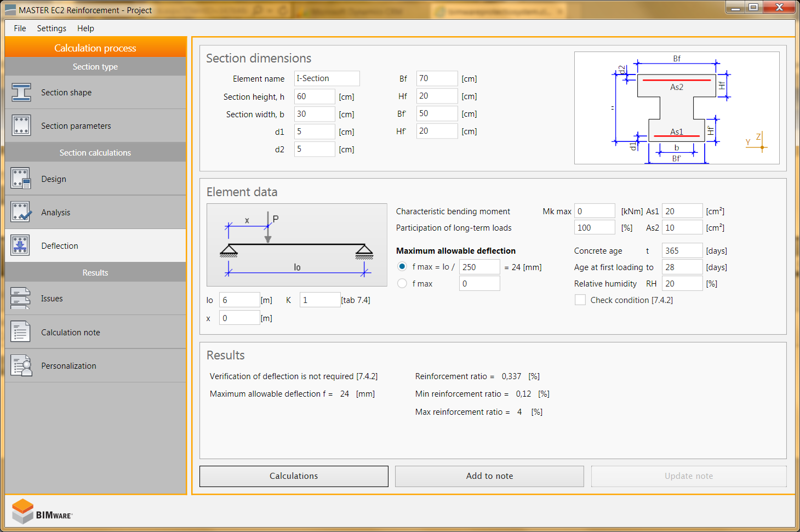800x532 pixels.
Task: Open the Issues documents icon
Action: point(21,299)
